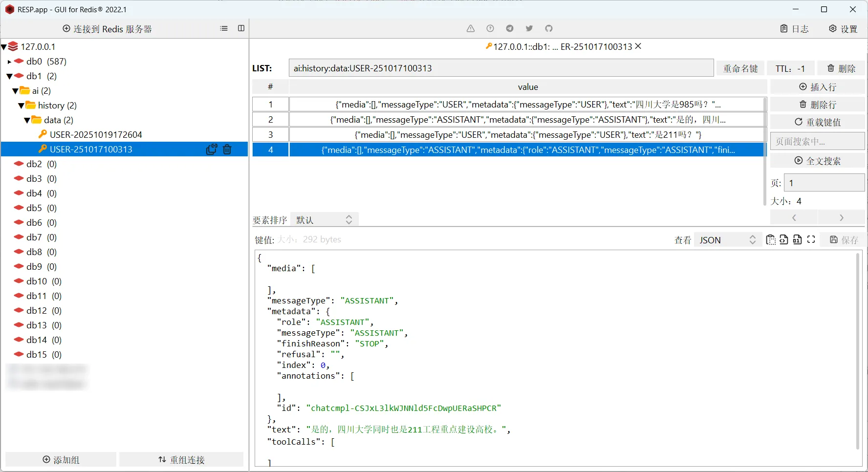
Task: Click the question mark help icon
Action: (x=490, y=28)
